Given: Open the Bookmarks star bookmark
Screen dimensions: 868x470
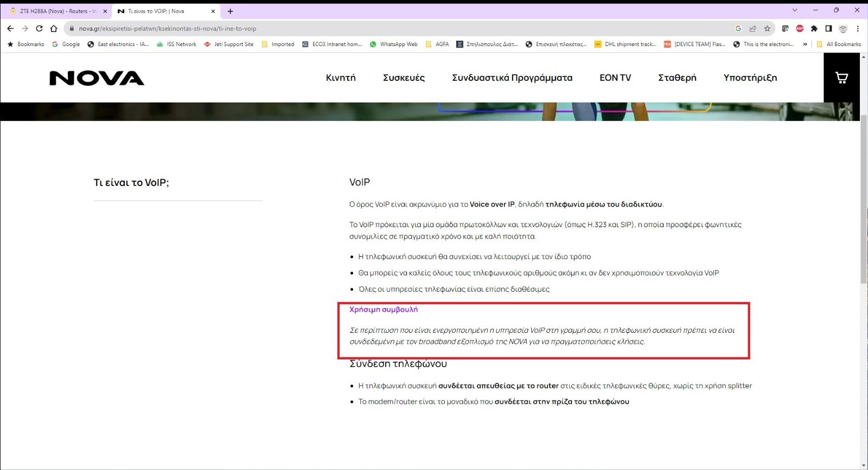Looking at the screenshot, I should click(26, 44).
